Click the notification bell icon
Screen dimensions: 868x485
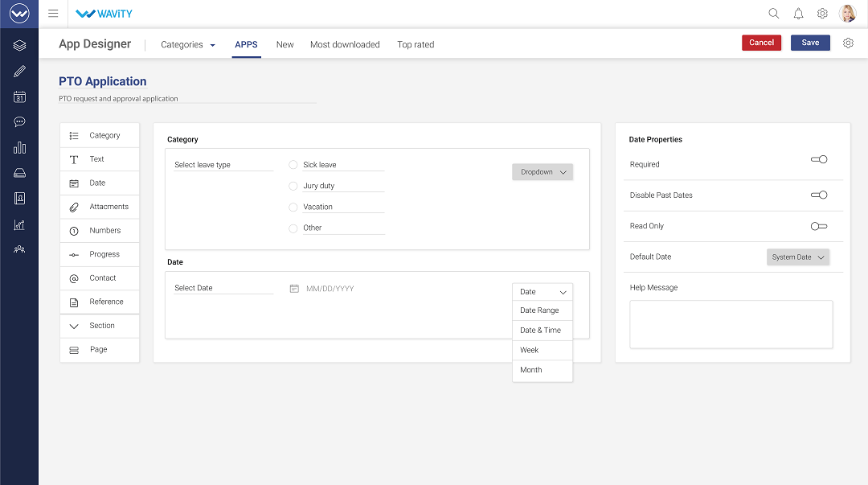pyautogui.click(x=798, y=14)
